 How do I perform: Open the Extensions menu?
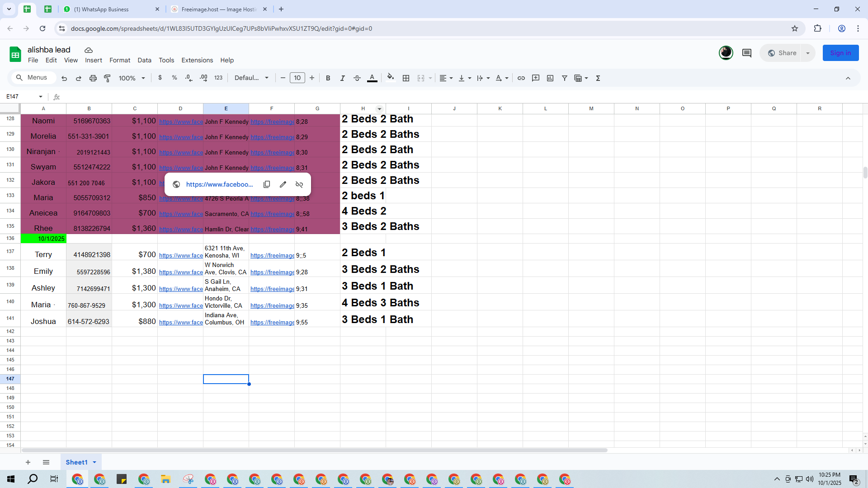click(x=197, y=60)
